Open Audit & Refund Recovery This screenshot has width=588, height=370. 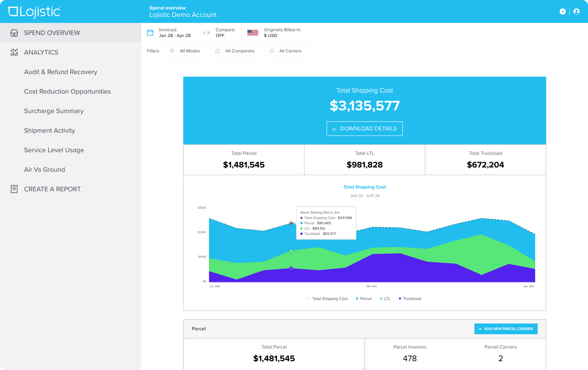click(x=61, y=72)
